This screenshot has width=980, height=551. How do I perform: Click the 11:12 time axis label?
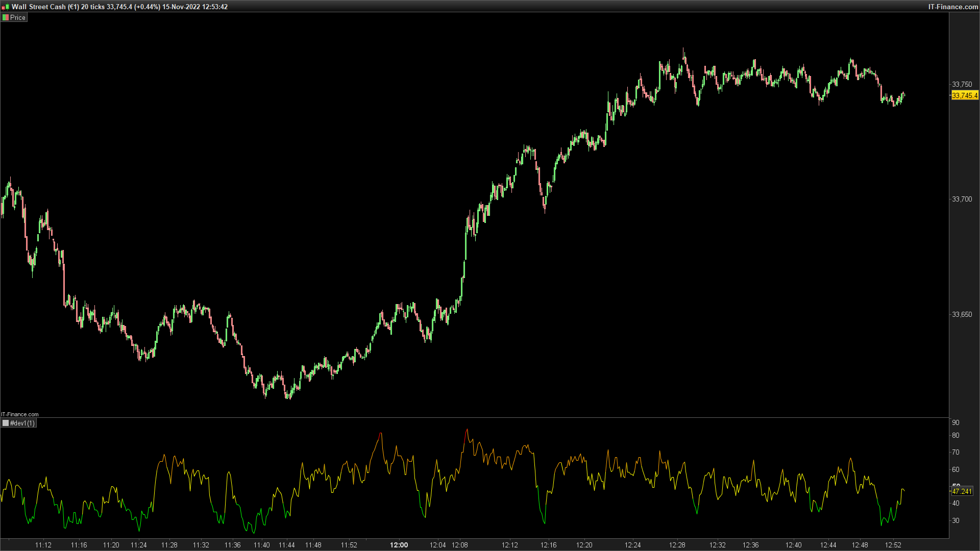tap(43, 545)
